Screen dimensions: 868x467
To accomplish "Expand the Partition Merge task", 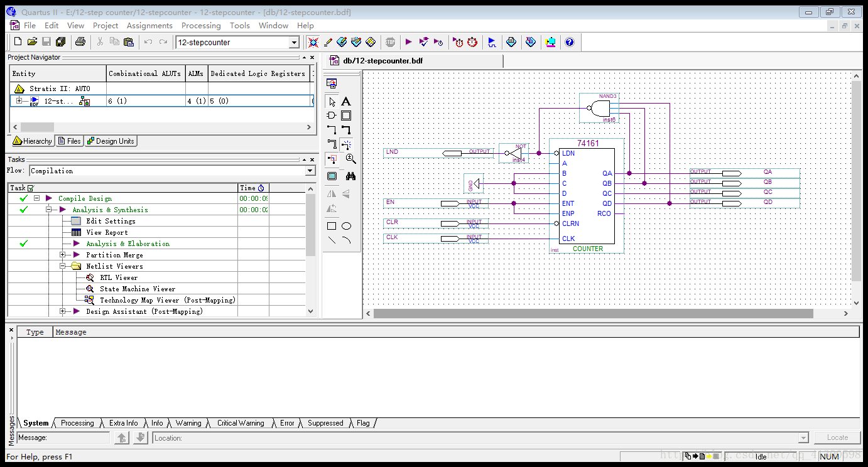I will point(63,255).
